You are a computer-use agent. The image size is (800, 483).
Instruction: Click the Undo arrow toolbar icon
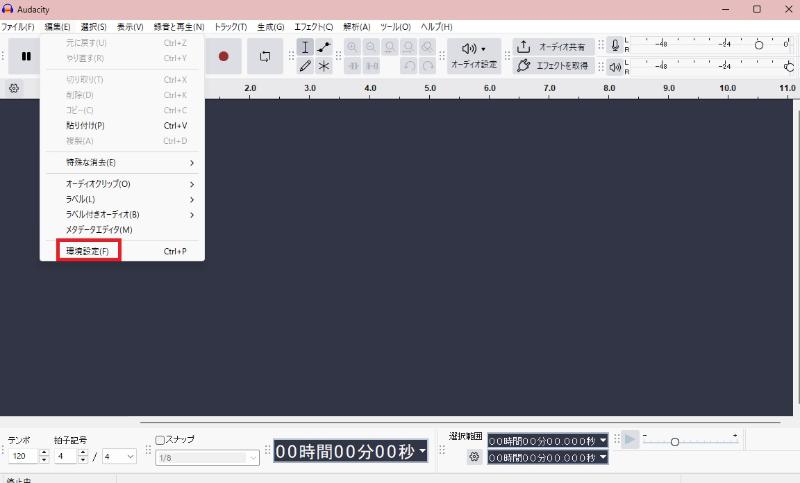pos(409,66)
